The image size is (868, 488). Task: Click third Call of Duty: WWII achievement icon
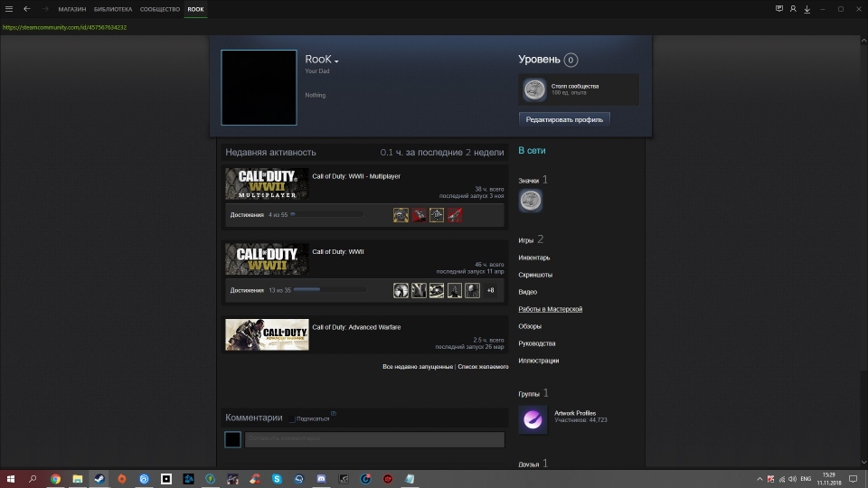coord(437,290)
